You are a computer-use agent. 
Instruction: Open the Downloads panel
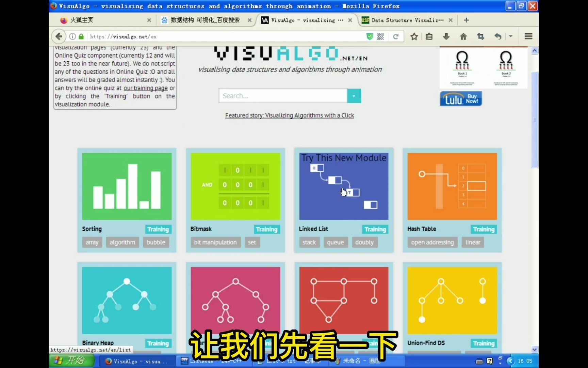(446, 36)
